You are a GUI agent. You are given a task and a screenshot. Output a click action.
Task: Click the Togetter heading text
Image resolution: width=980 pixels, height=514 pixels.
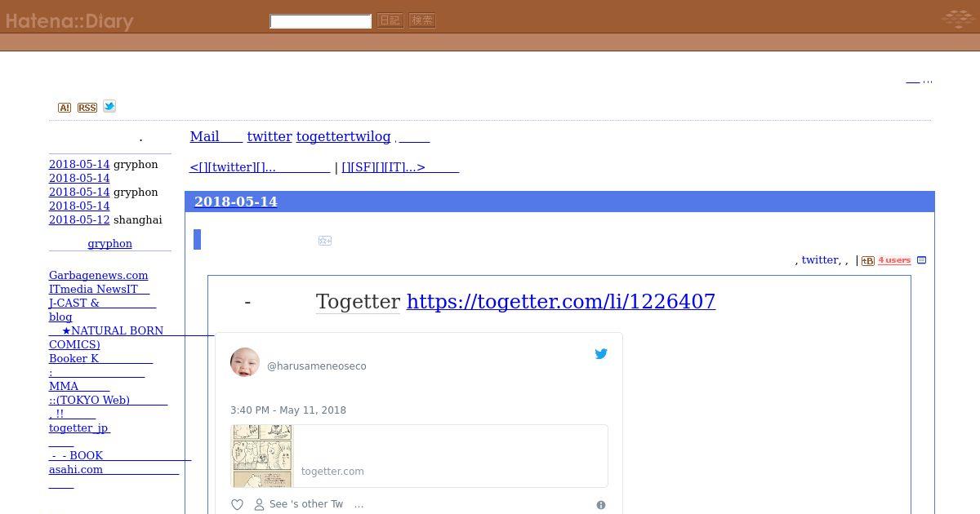[358, 302]
